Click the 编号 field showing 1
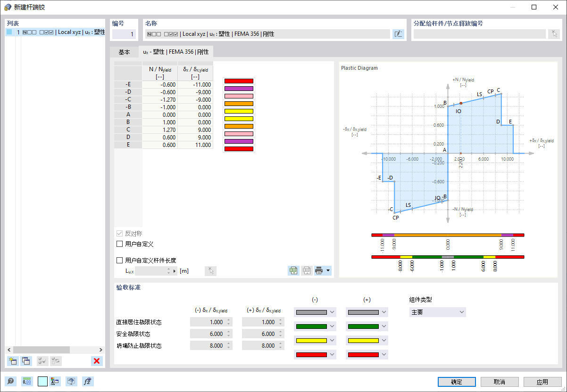 [125, 34]
